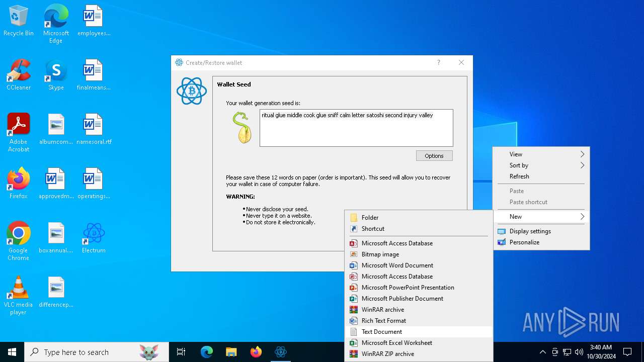Click the Options button in wallet dialog
Viewport: 644px width, 362px height.
pos(434,156)
